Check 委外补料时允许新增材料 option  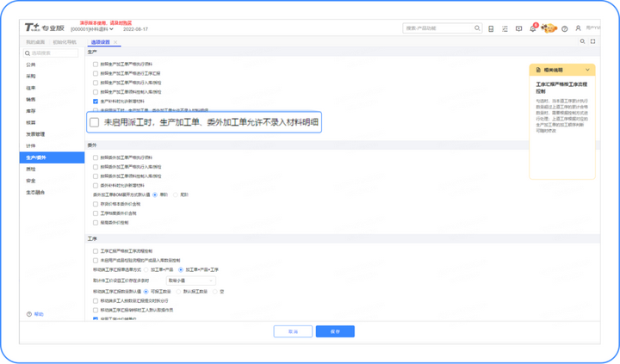(96, 185)
